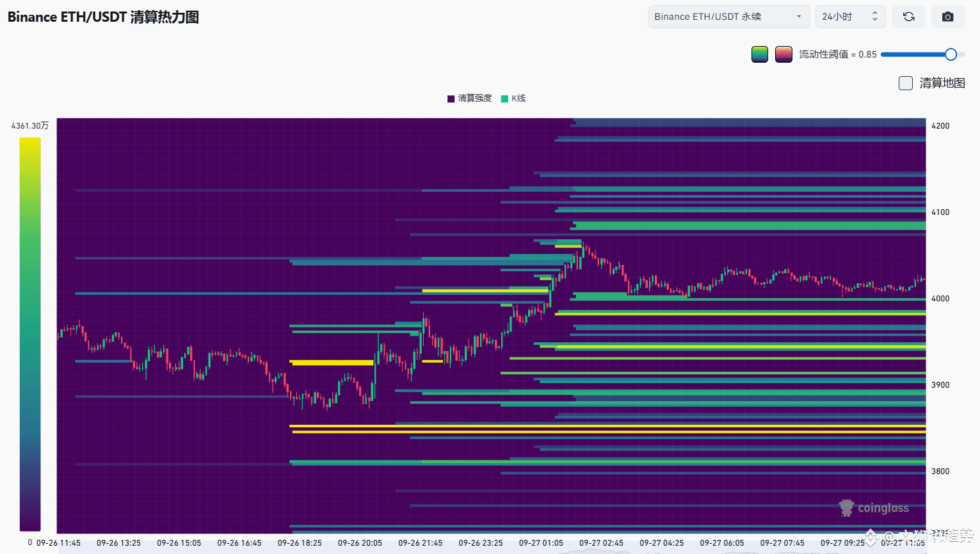
Task: Open the 24小时 time range selector
Action: tap(850, 17)
